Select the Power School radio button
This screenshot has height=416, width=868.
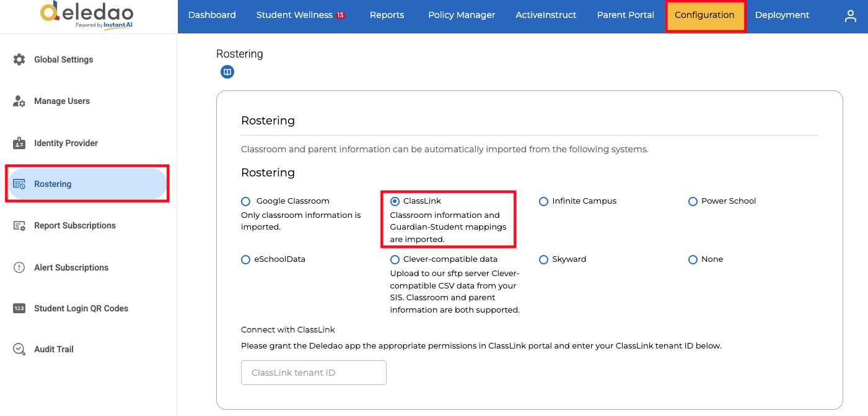[x=693, y=201]
